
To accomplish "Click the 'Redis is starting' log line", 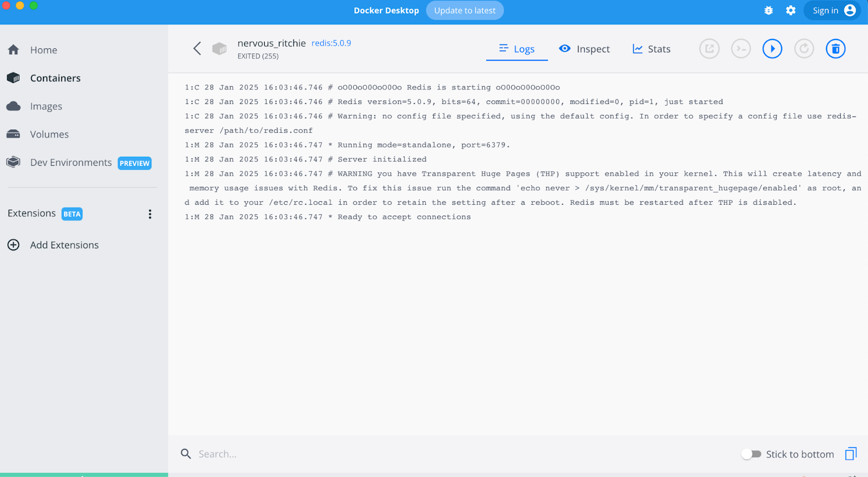I will point(372,87).
